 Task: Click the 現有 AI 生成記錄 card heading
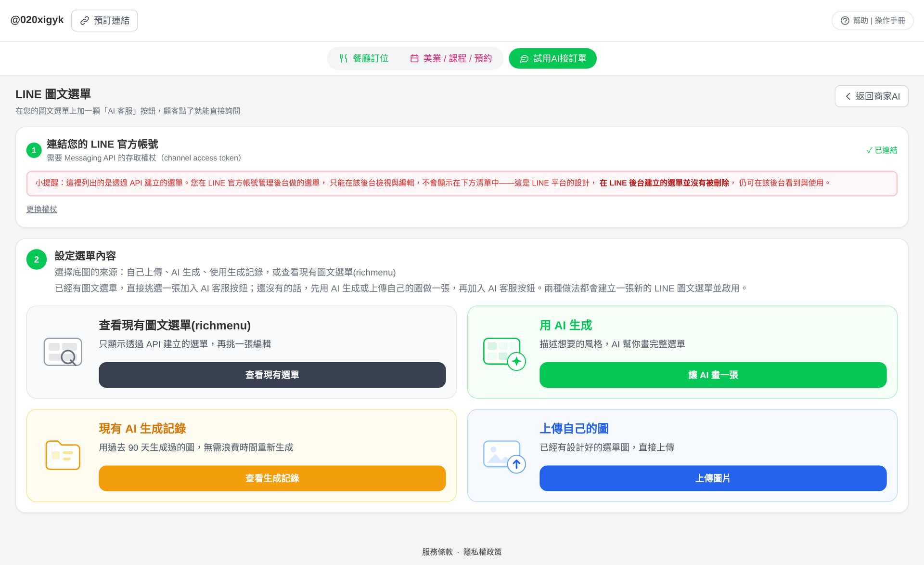[x=142, y=429]
